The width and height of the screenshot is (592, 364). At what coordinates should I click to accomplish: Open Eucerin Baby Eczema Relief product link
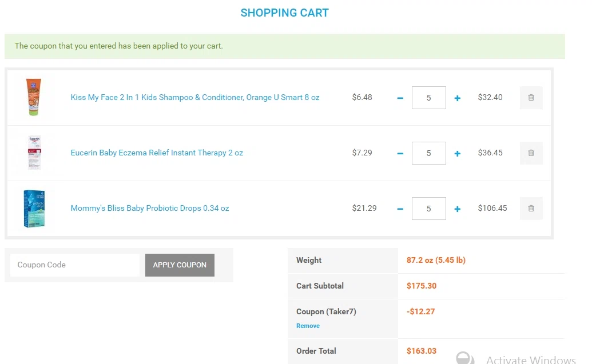coord(157,153)
